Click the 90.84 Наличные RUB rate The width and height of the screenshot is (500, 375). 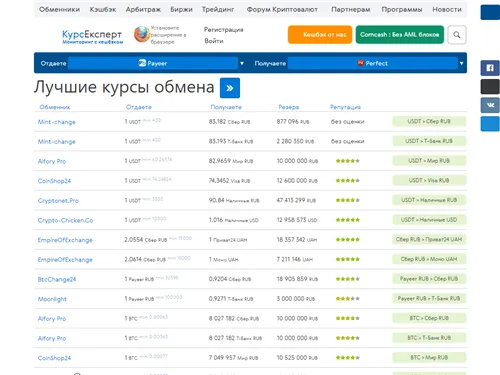[234, 200]
